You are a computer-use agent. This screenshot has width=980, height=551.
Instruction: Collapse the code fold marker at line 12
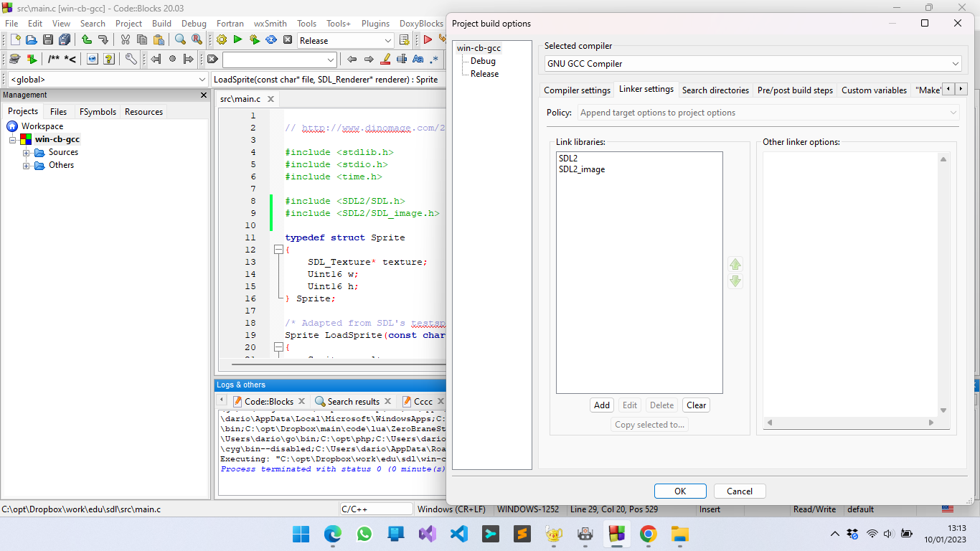tap(278, 250)
